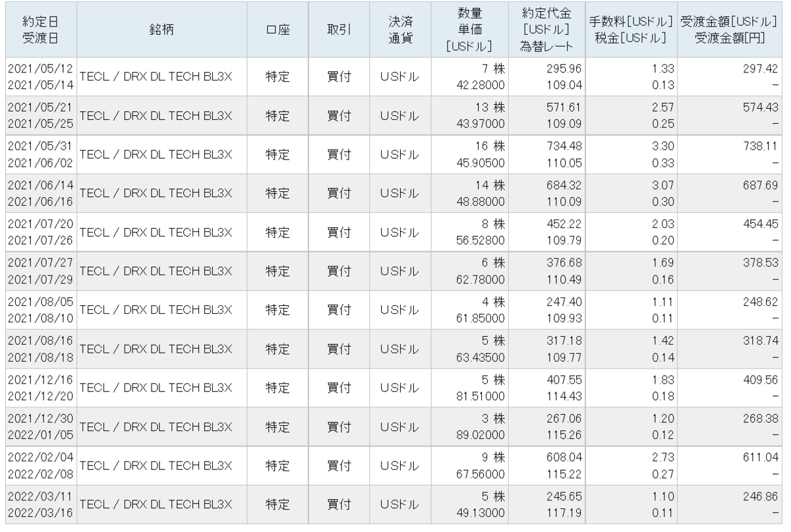This screenshot has width=791, height=532.
Task: Click the quantity 9 株
Action: 495,458
